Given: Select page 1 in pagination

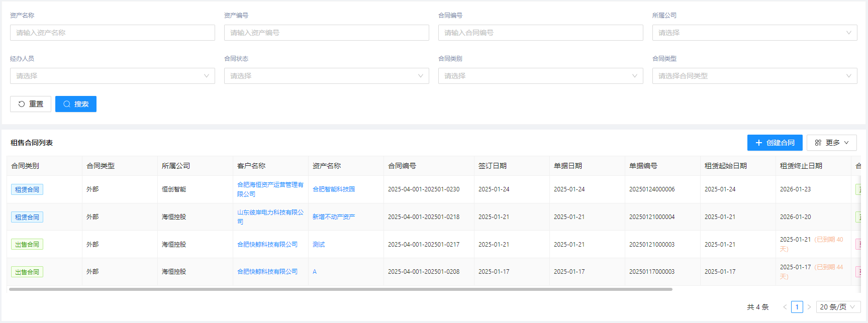Looking at the screenshot, I should 797,307.
